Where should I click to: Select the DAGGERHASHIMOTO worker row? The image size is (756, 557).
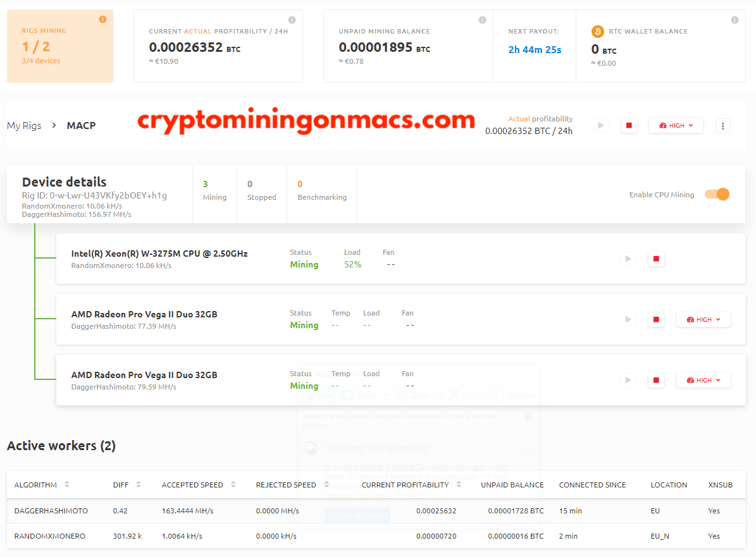pyautogui.click(x=376, y=511)
